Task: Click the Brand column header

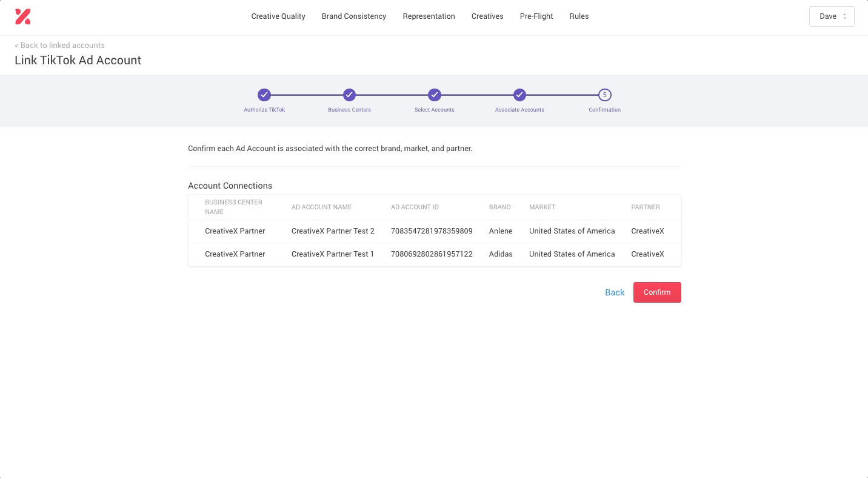Action: [x=499, y=207]
